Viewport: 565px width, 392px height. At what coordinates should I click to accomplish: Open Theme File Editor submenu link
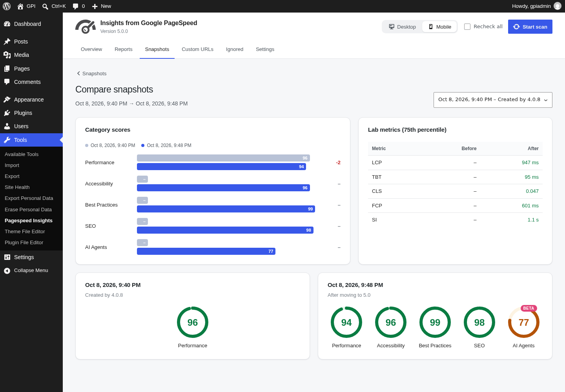pos(25,232)
